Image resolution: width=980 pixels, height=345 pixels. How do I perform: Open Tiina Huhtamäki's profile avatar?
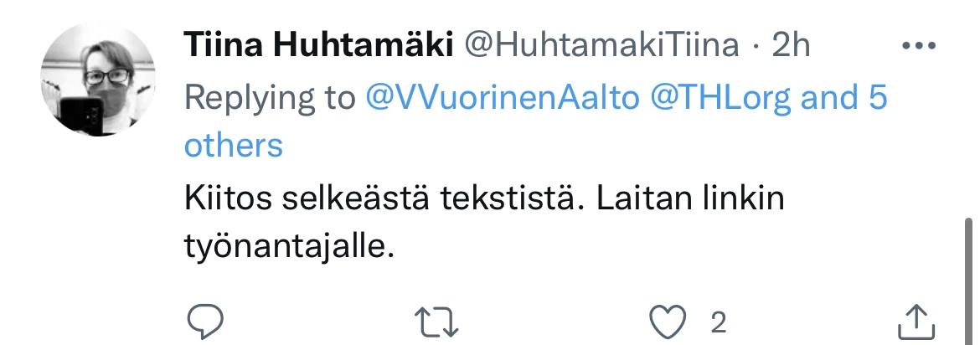100,80
